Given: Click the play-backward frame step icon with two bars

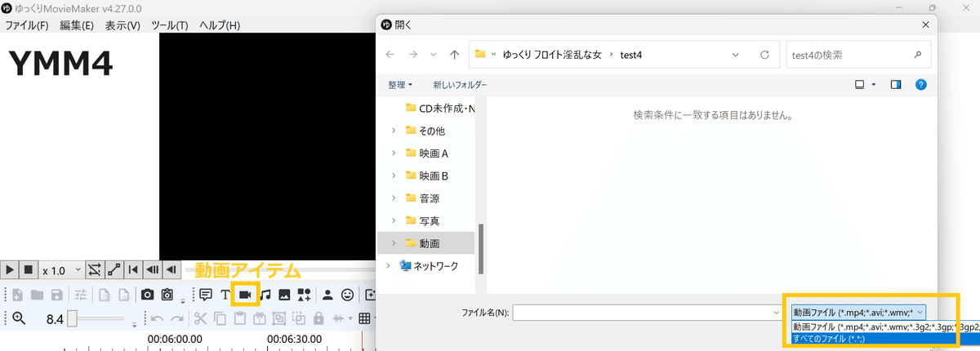Looking at the screenshot, I should [152, 269].
